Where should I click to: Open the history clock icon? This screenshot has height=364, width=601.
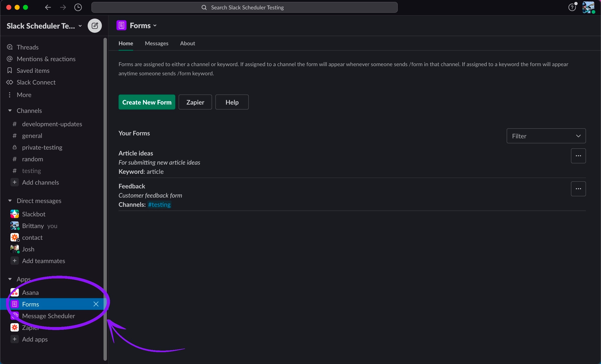(78, 7)
